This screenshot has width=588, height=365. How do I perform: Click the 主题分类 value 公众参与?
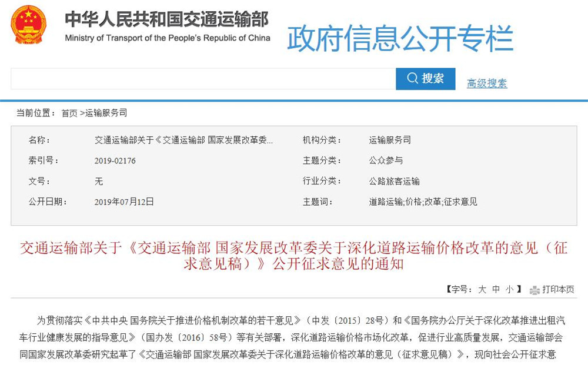click(386, 161)
